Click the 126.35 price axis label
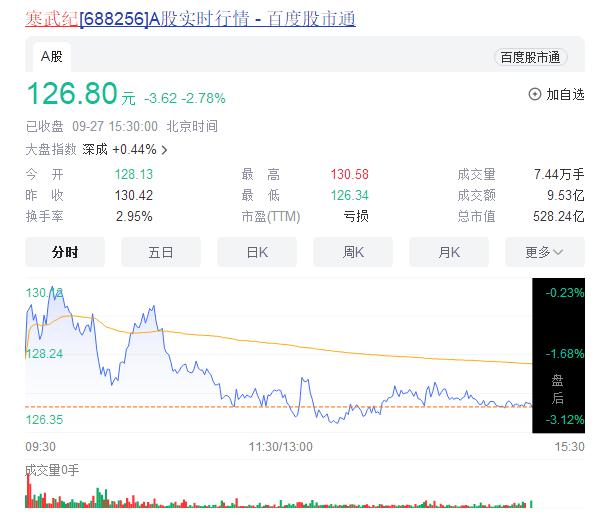 point(44,420)
